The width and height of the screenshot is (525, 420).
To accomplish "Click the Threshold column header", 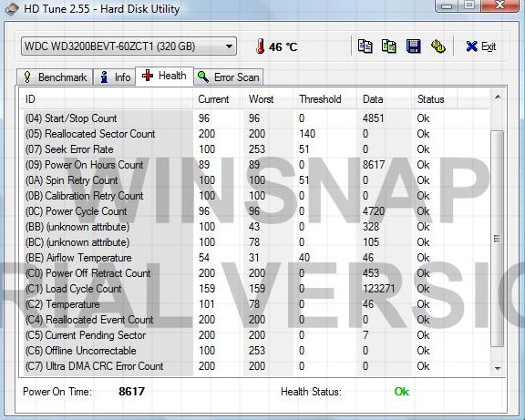I will 324,99.
